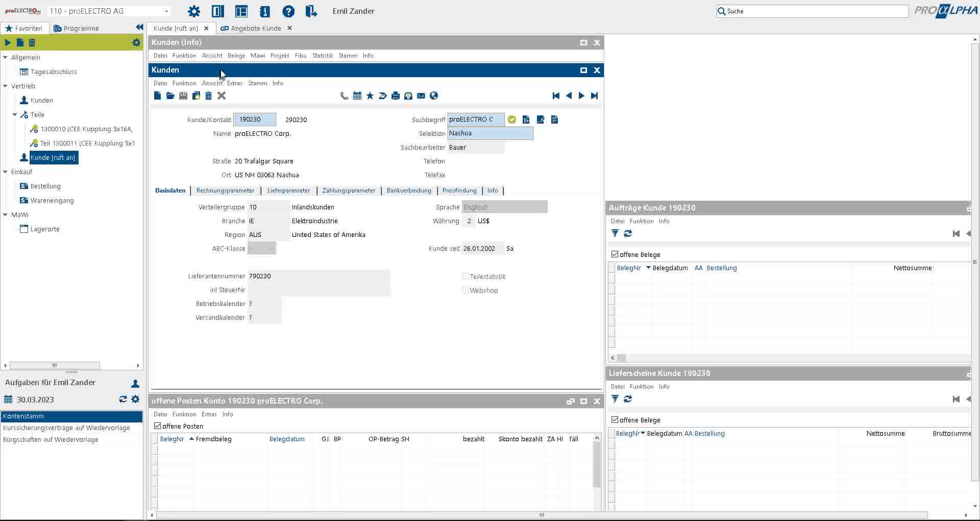This screenshot has width=980, height=521.
Task: Click the Bestellung column header in Aufträge panel
Action: coord(722,268)
